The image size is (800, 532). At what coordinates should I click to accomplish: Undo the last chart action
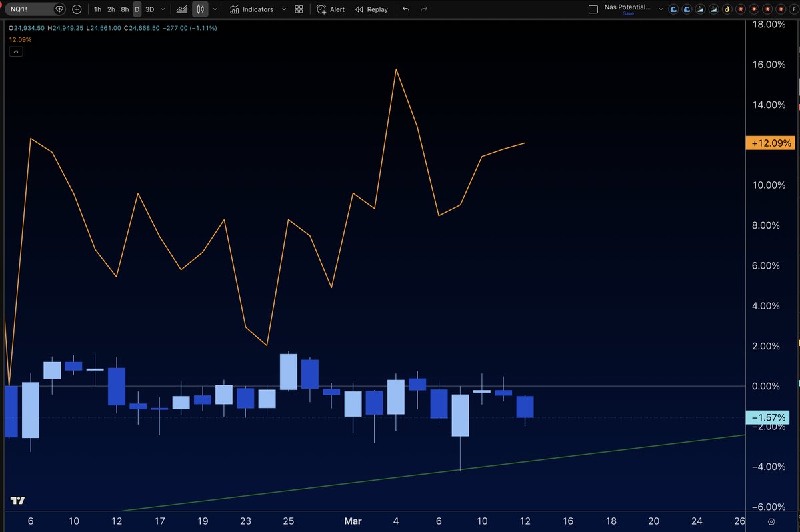pyautogui.click(x=406, y=9)
